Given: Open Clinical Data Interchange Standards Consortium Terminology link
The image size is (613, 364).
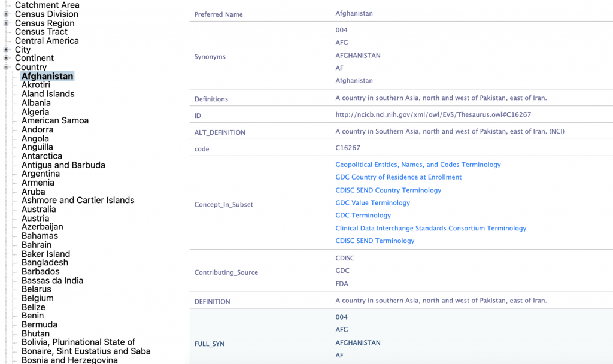Looking at the screenshot, I should click(x=431, y=228).
